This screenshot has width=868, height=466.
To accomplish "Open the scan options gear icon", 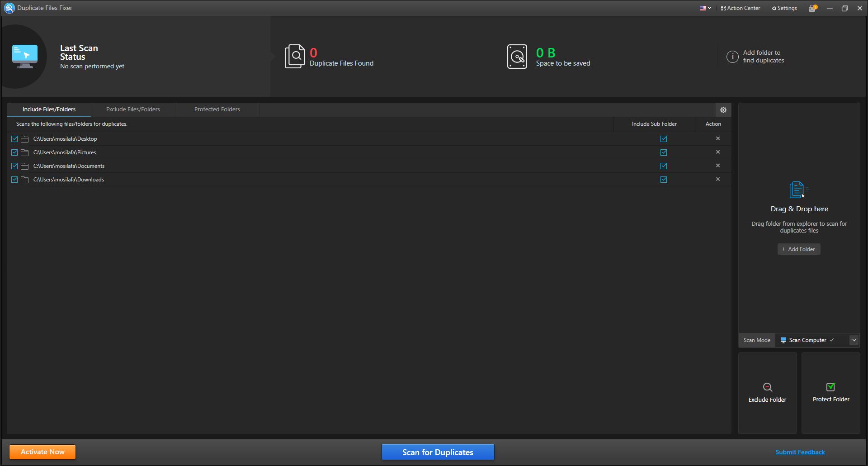I will click(723, 110).
